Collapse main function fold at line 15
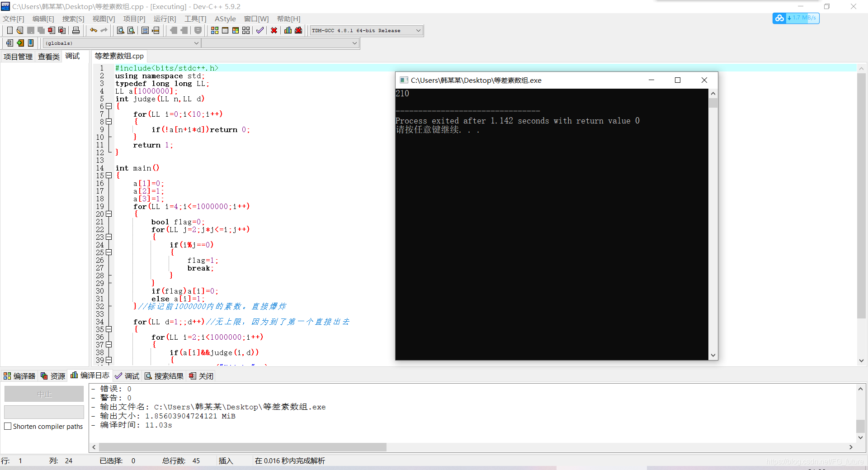868x470 pixels. 109,176
